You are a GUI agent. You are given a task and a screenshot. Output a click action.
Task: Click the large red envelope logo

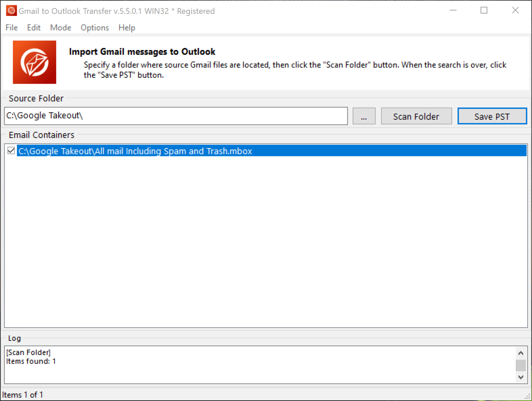[x=34, y=62]
